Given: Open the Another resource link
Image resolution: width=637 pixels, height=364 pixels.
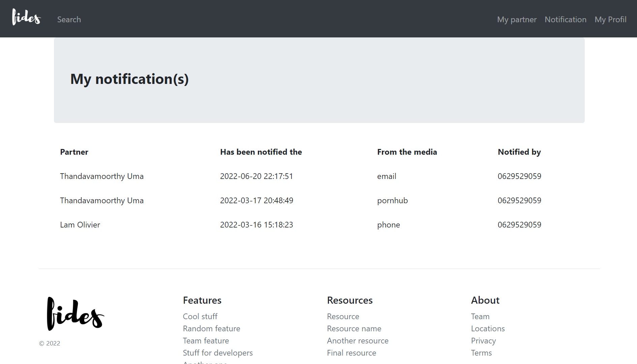Looking at the screenshot, I should tap(357, 341).
